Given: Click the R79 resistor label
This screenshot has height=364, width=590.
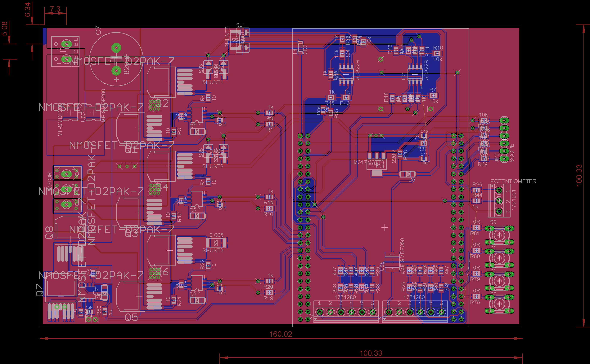Looking at the screenshot, I should coord(475,279).
